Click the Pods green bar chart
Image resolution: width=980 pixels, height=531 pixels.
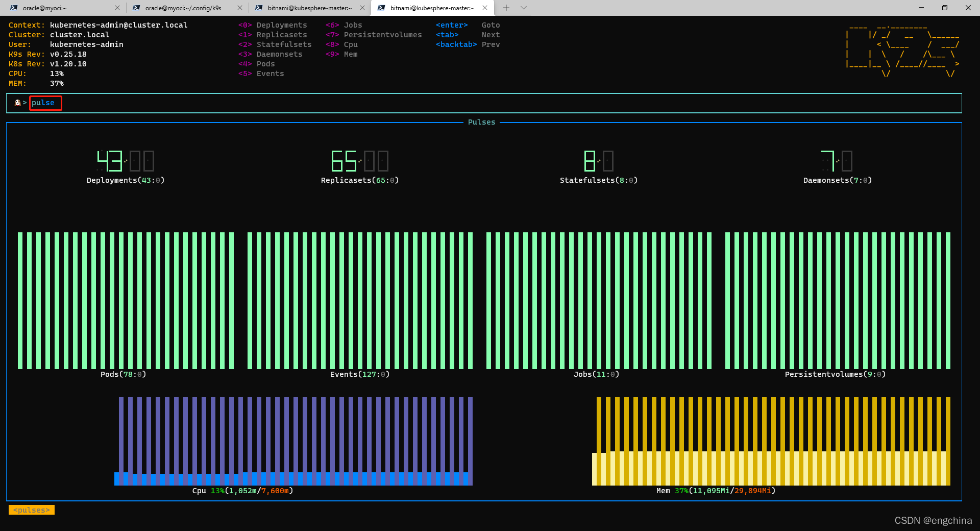pos(126,301)
